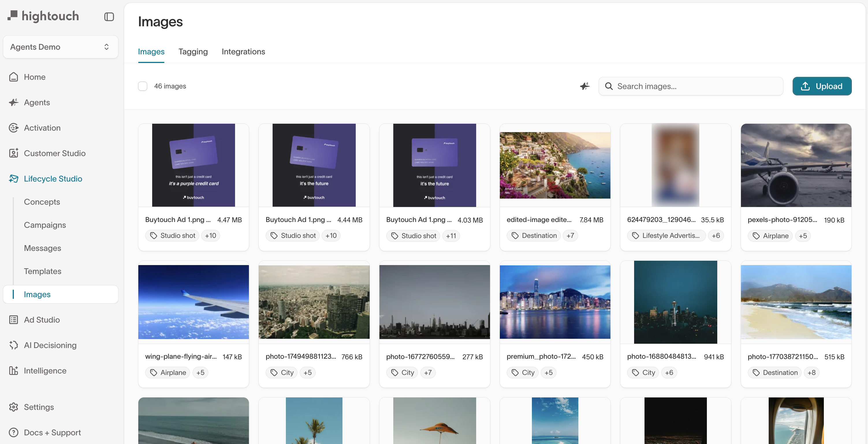The height and width of the screenshot is (444, 868).
Task: Open the Ad Studio icon
Action: [14, 319]
